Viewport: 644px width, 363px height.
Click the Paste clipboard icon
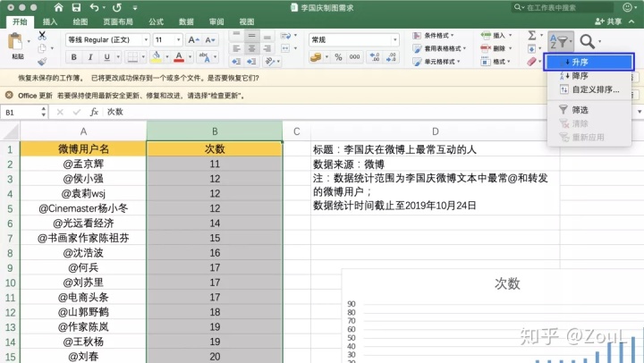[x=15, y=42]
